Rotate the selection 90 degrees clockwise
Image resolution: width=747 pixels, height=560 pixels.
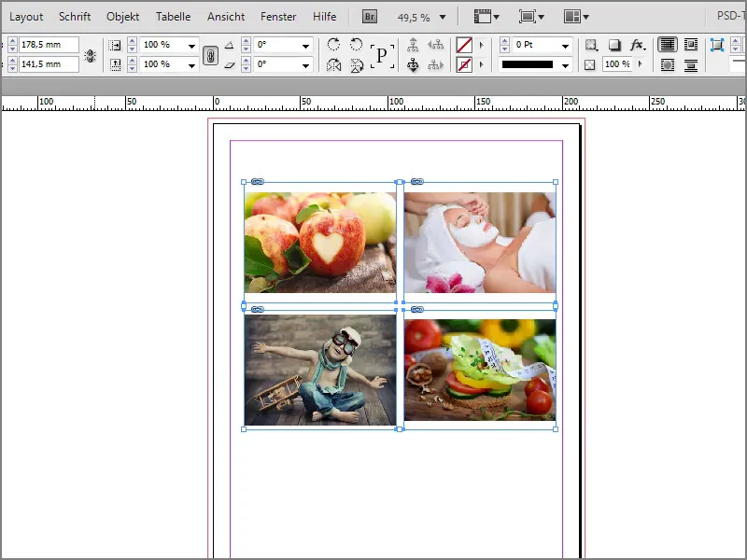tap(334, 44)
